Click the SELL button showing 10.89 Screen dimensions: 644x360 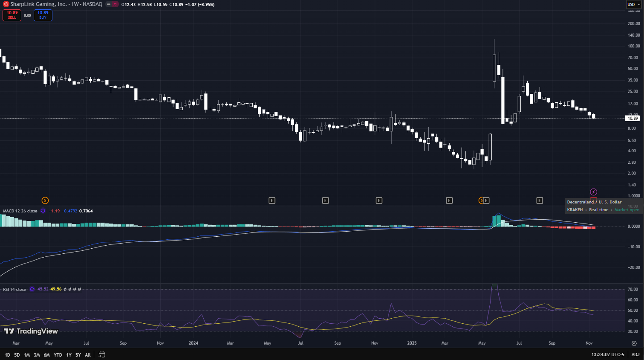[x=12, y=15]
